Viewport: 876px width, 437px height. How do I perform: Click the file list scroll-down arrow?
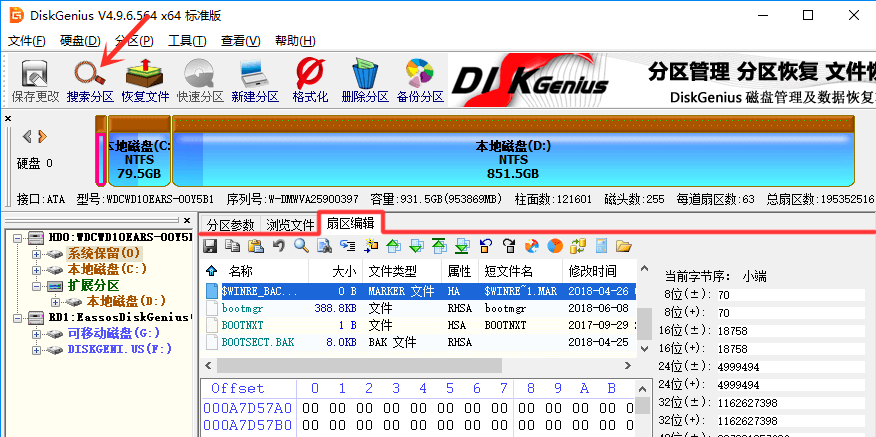(644, 348)
